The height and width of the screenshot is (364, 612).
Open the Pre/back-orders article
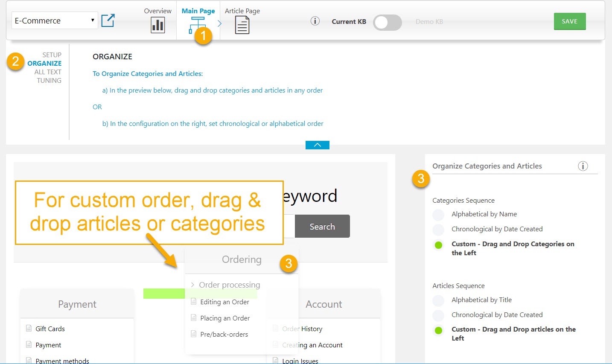(x=224, y=334)
